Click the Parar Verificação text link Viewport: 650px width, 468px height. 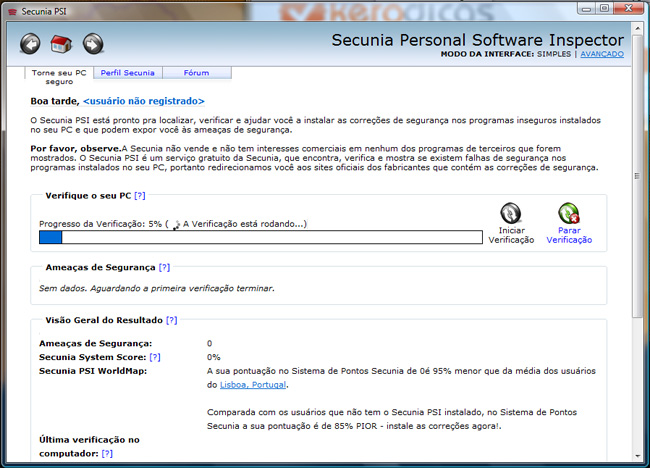(569, 235)
